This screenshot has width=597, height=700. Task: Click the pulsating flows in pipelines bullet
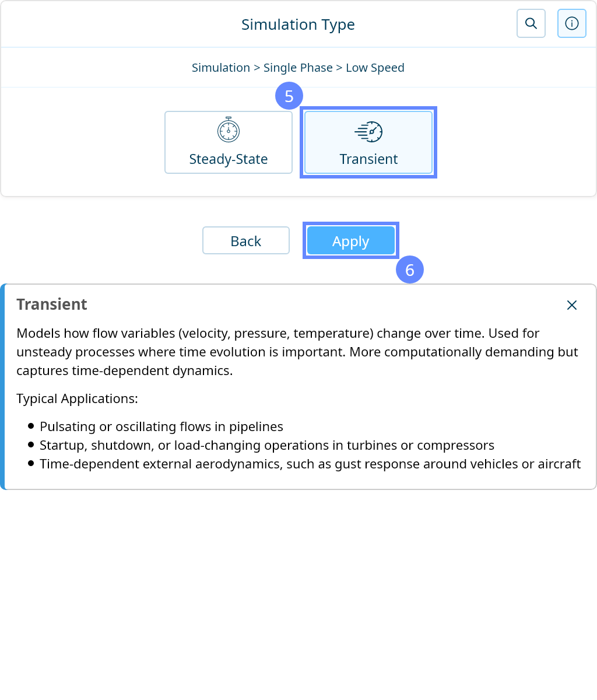[x=161, y=426]
